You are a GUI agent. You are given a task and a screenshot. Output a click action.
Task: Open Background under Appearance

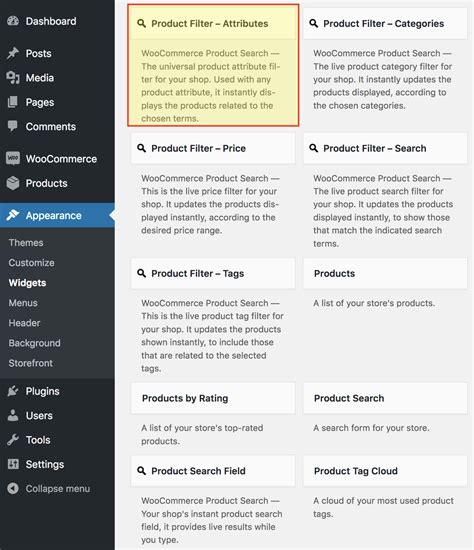pyautogui.click(x=34, y=343)
